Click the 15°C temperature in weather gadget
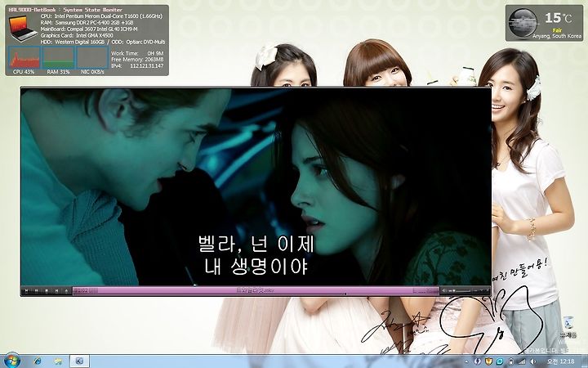 tap(559, 18)
